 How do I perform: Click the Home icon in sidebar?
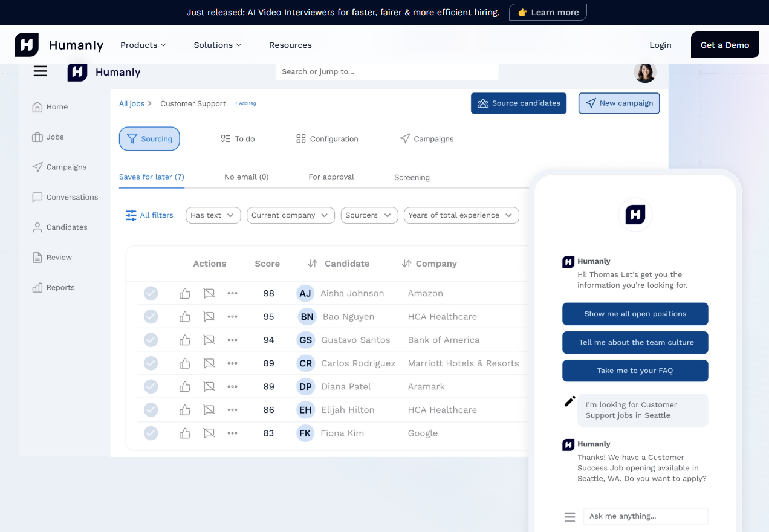pos(37,107)
